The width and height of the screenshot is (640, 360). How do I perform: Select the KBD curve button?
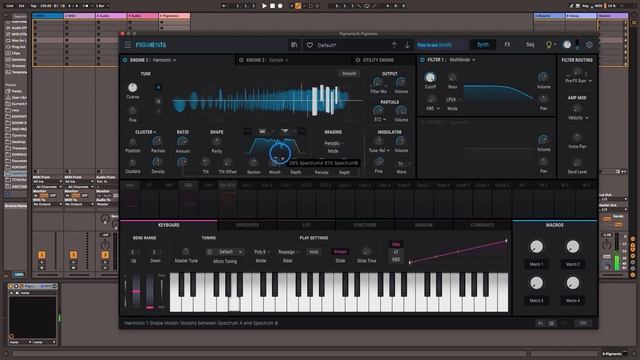click(396, 259)
